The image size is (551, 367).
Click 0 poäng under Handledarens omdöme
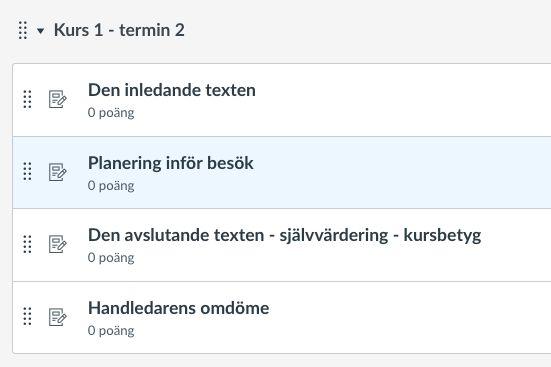tap(111, 331)
